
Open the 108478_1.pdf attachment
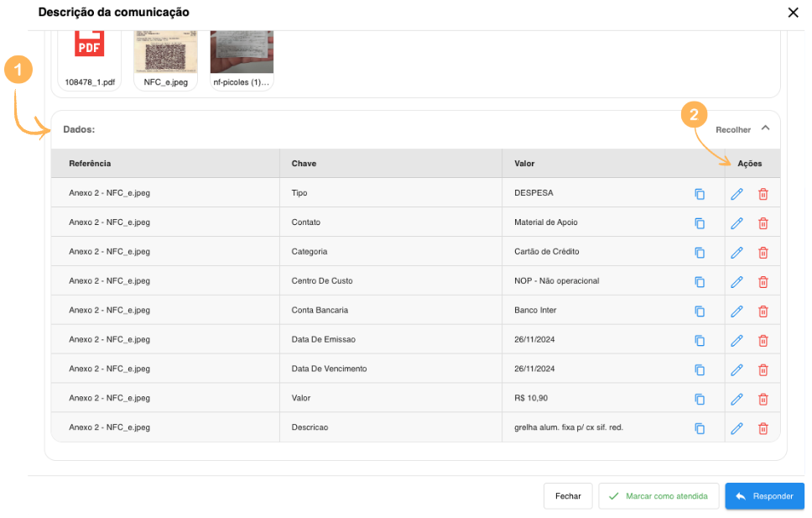click(x=90, y=57)
